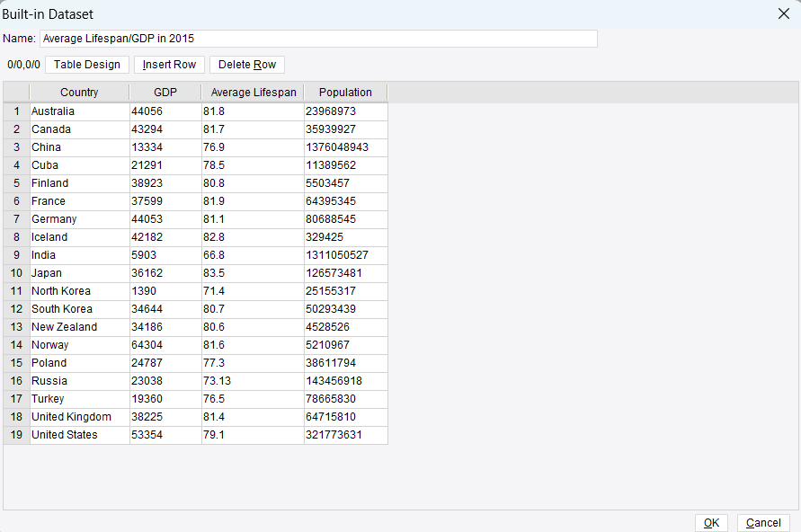
Task: Focus the dataset Name input field
Action: (x=319, y=39)
